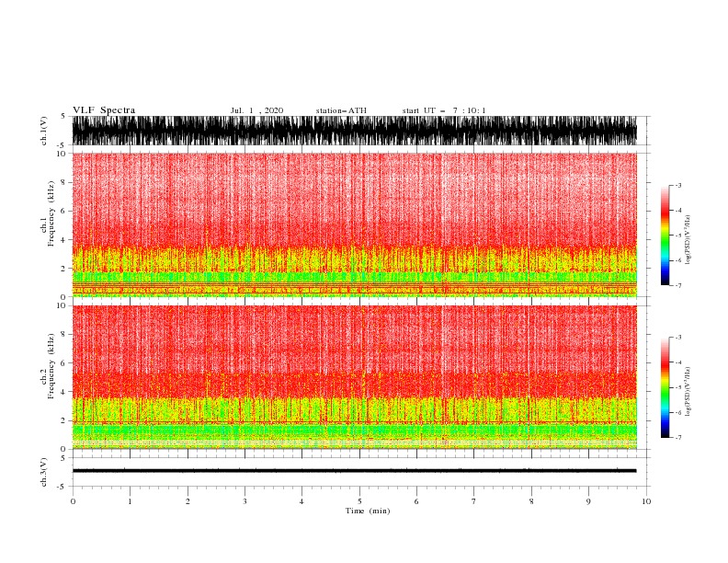Click the 2 kHz tick of ch.1 frequency axis
Image resolution: width=728 pixels, height=563 pixels.
tap(64, 268)
